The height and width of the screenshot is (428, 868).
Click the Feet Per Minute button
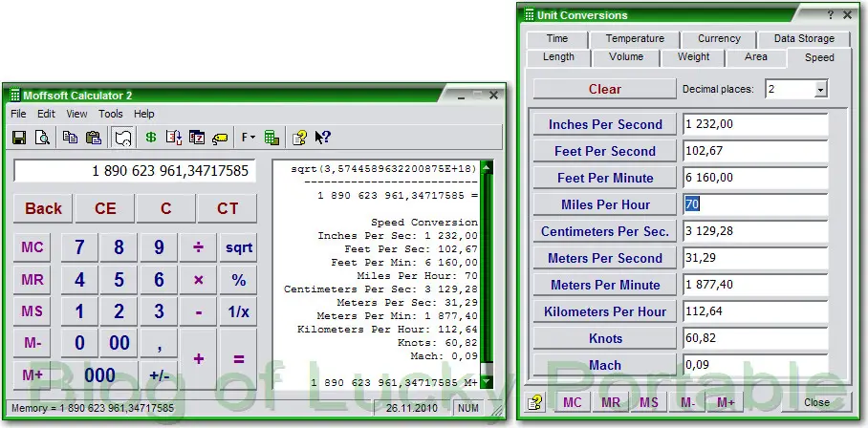[x=604, y=178]
